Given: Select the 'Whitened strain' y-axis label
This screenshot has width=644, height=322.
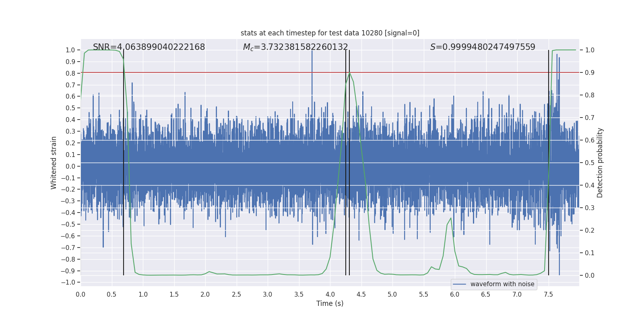Looking at the screenshot, I should pyautogui.click(x=54, y=163).
